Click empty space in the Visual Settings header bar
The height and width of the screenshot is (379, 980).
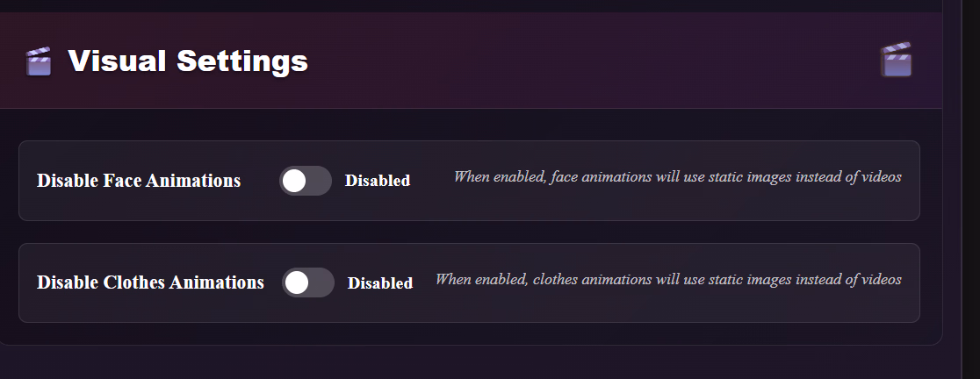pos(597,61)
